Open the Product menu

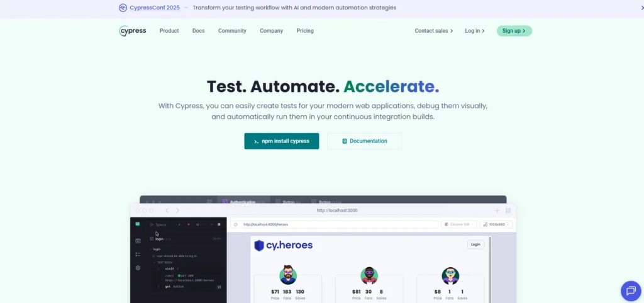click(x=169, y=31)
